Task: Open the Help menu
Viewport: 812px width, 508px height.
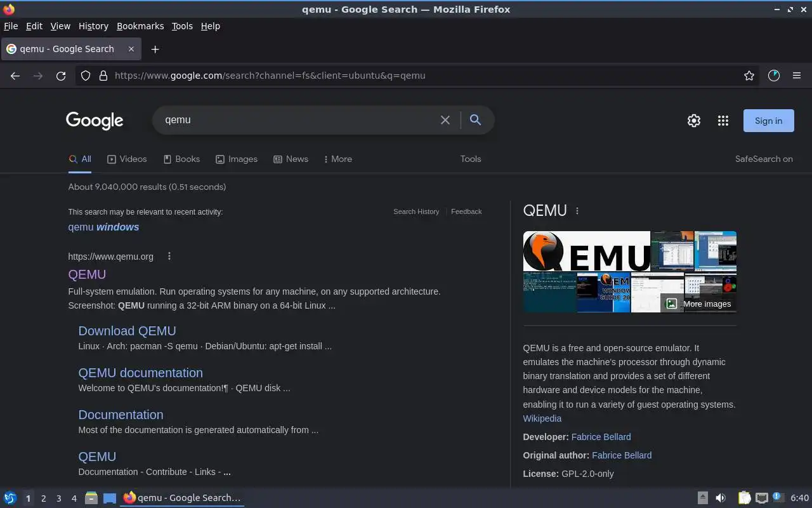Action: point(210,26)
